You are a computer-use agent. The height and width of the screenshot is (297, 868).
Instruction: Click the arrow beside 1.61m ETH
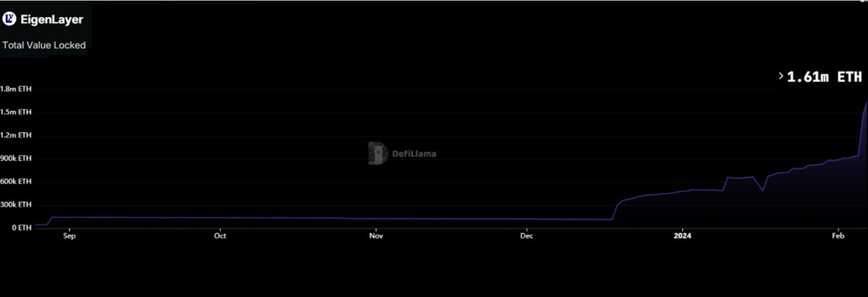point(781,75)
